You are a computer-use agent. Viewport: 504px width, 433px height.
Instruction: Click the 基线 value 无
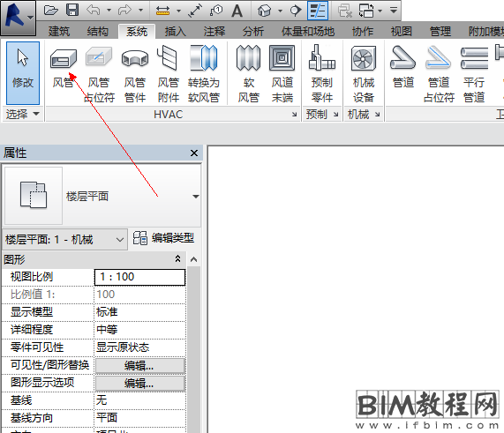click(139, 400)
